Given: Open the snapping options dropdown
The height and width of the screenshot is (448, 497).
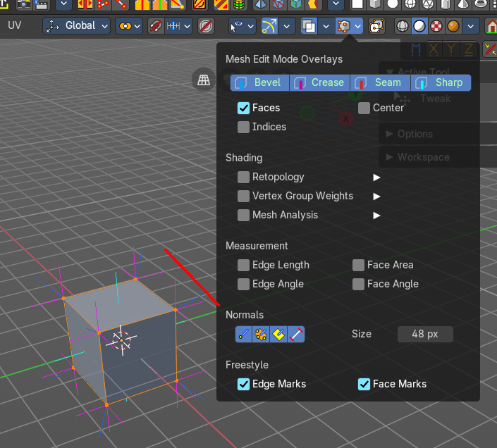Looking at the screenshot, I should [x=179, y=26].
